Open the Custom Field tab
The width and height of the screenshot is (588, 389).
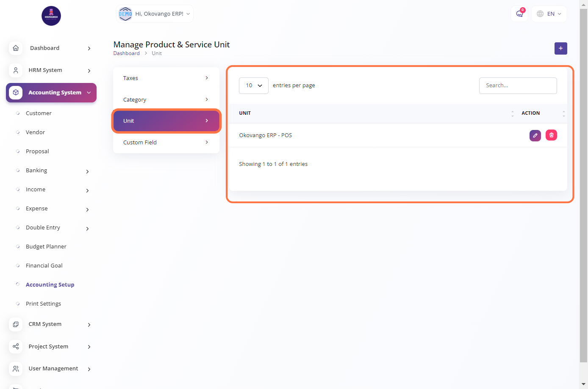coord(166,143)
